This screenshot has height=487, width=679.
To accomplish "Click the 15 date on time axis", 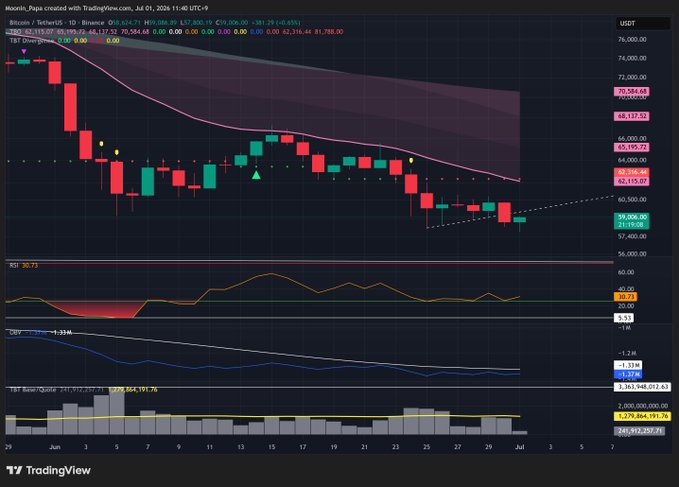I will click(272, 447).
